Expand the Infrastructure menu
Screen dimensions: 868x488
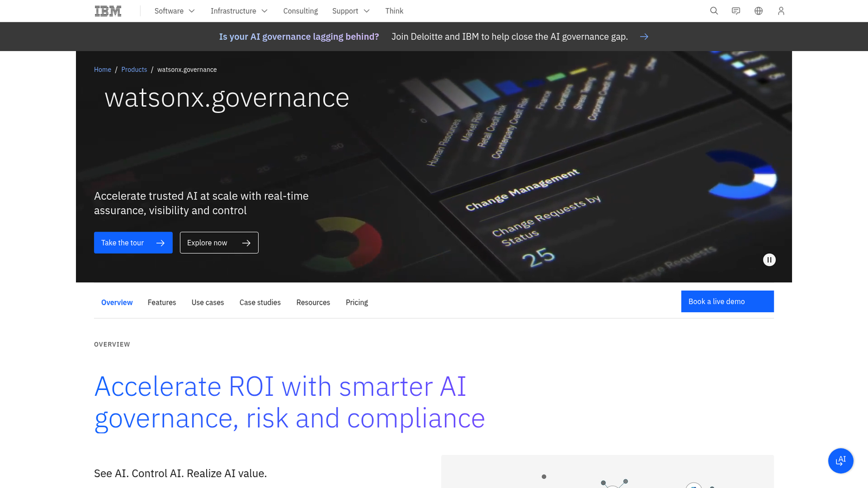click(239, 11)
